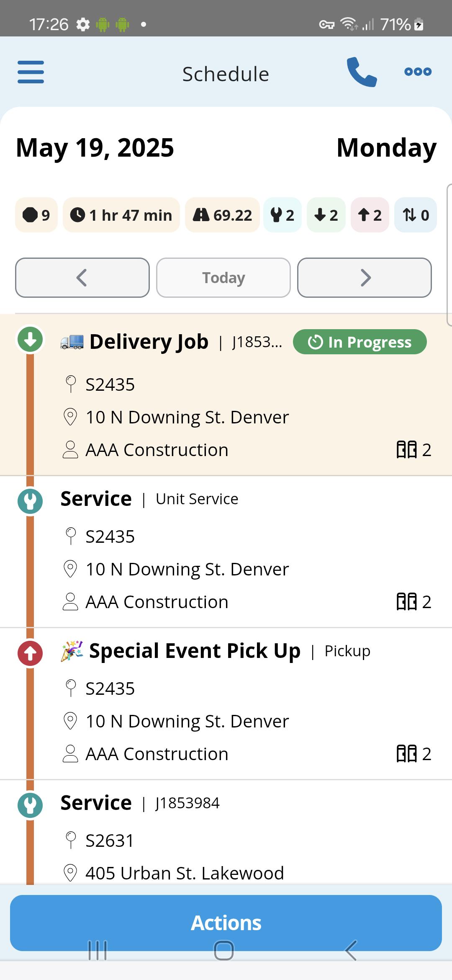Tap the swap arrows count chip

[416, 215]
